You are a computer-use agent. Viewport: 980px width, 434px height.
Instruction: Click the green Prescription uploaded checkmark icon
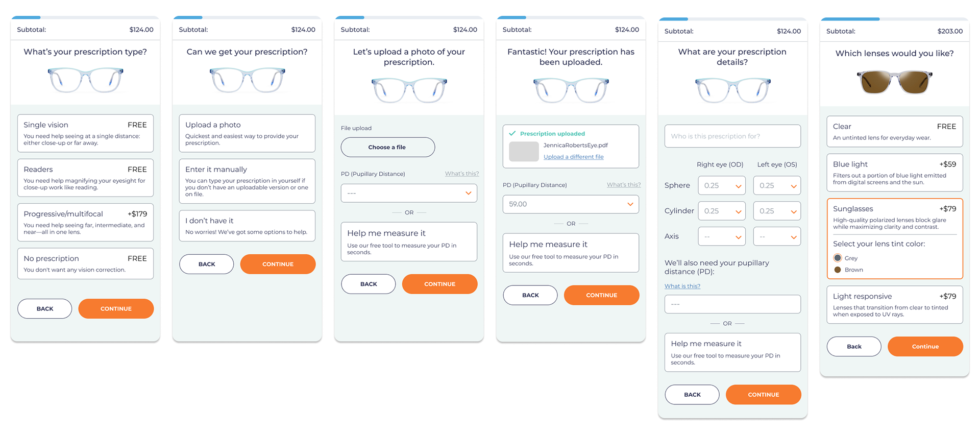point(512,133)
